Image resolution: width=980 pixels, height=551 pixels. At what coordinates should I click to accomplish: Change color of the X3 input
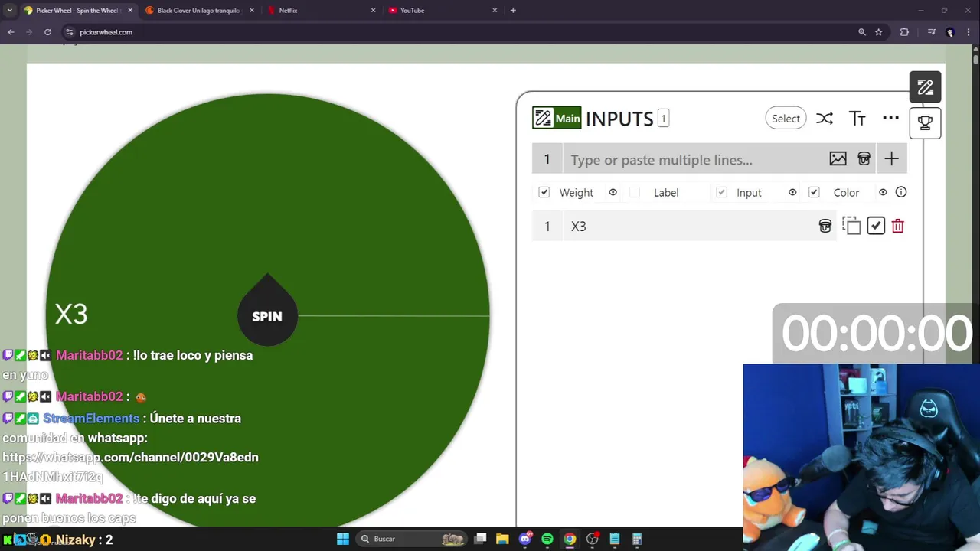click(825, 226)
